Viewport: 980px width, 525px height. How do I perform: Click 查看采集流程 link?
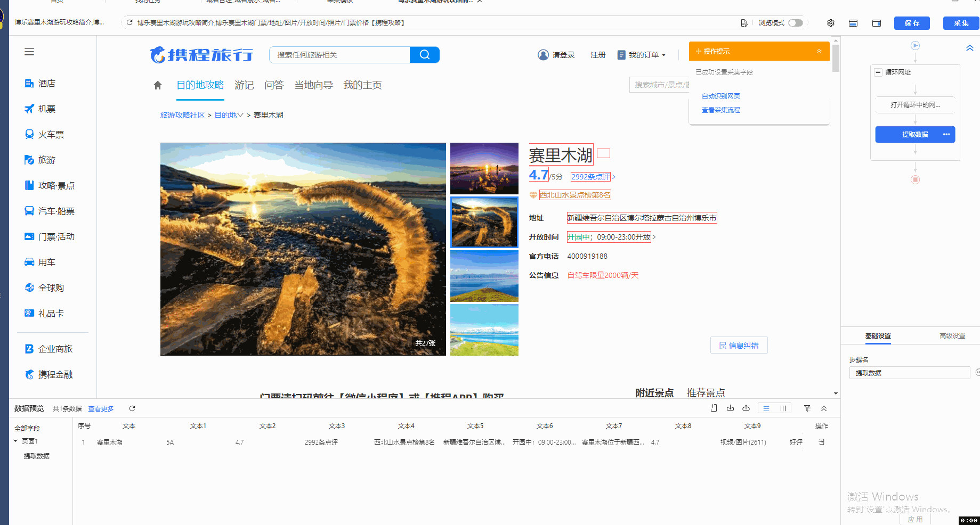(720, 110)
